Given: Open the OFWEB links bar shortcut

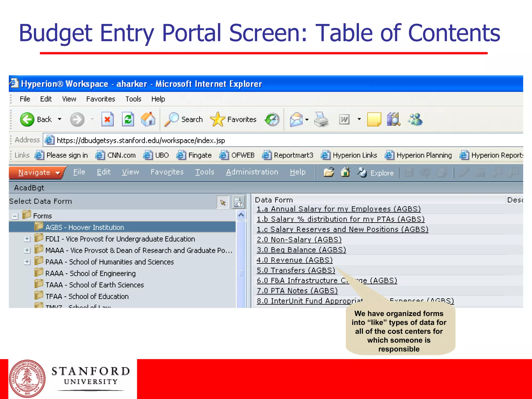Looking at the screenshot, I should (237, 155).
